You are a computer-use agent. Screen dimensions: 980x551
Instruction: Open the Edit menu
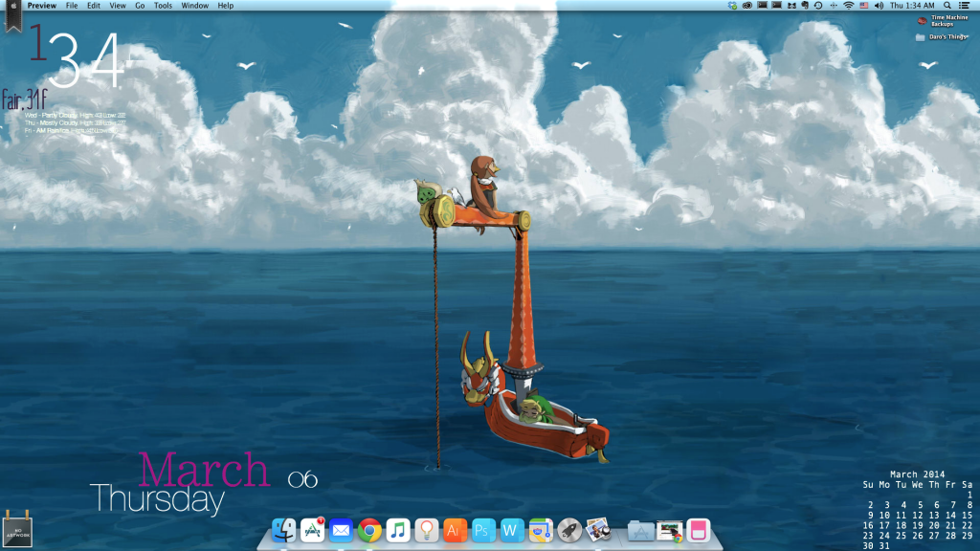point(94,6)
